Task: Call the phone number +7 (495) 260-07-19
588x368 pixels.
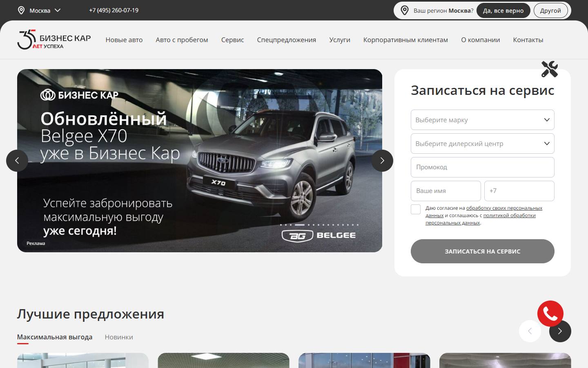Action: pyautogui.click(x=114, y=10)
